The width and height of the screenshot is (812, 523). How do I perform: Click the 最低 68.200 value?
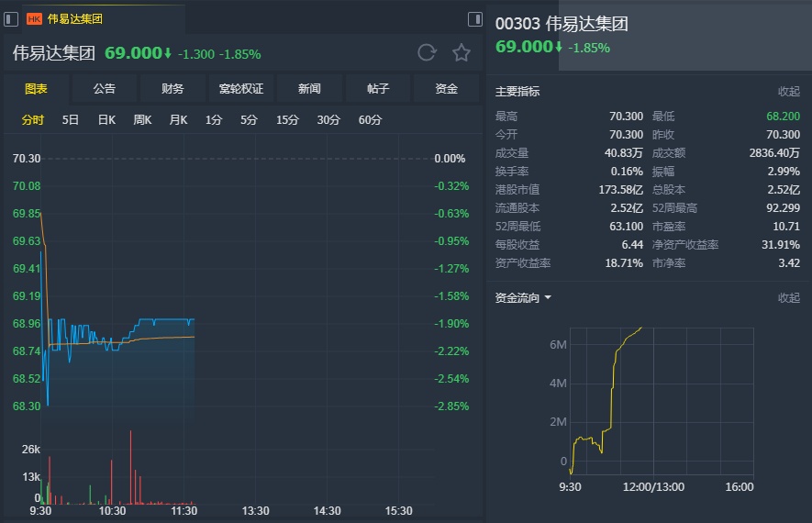point(783,116)
